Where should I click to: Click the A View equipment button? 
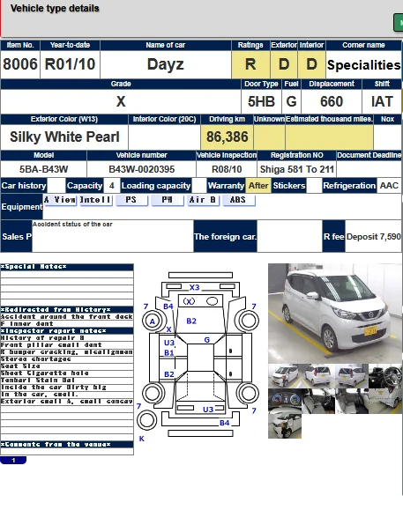click(60, 200)
